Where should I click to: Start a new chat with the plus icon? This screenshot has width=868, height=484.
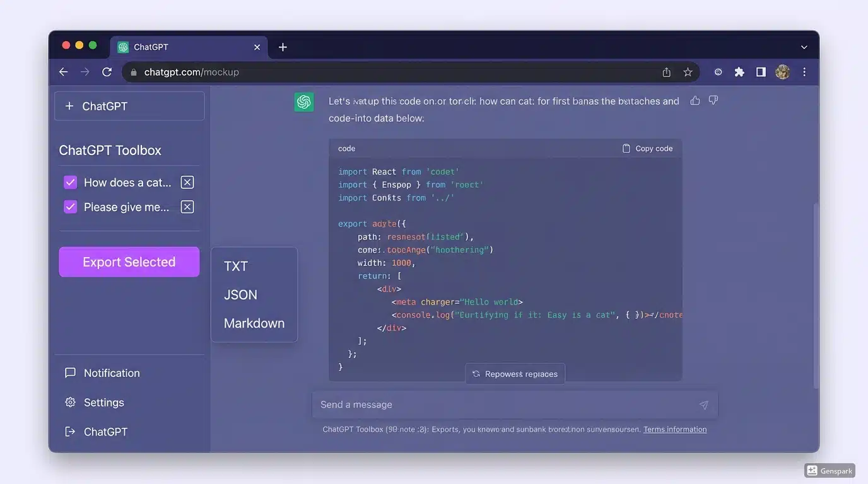[x=69, y=105]
